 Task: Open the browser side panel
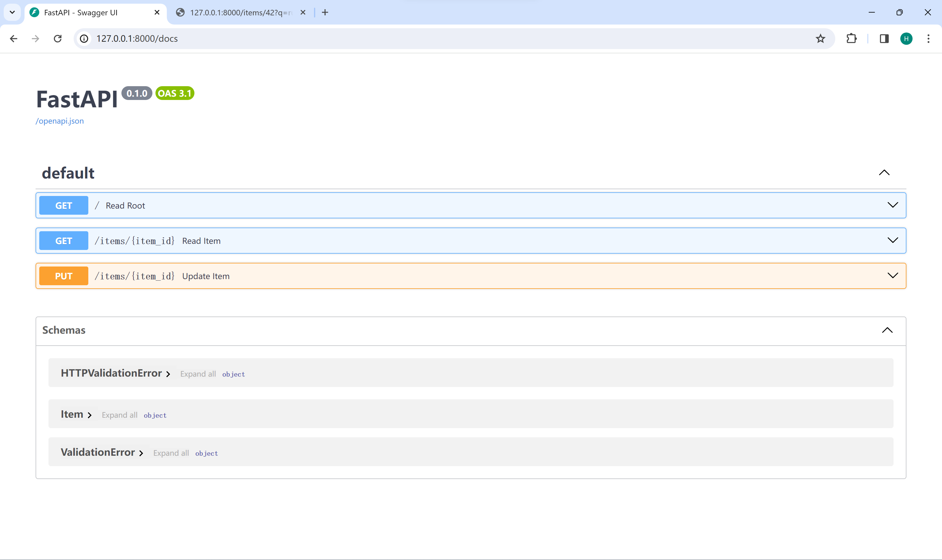click(884, 39)
